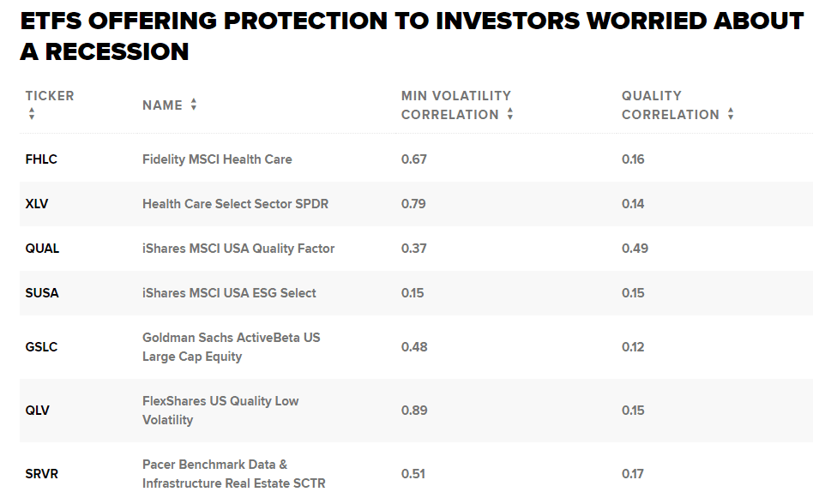Sort table by the Name column header
This screenshot has height=504, width=813.
(x=162, y=105)
